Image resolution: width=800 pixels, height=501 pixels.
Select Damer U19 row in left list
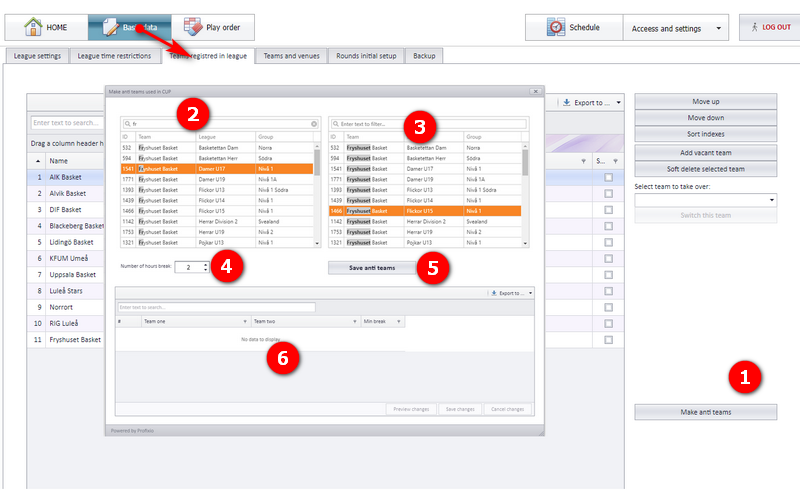[x=217, y=179]
